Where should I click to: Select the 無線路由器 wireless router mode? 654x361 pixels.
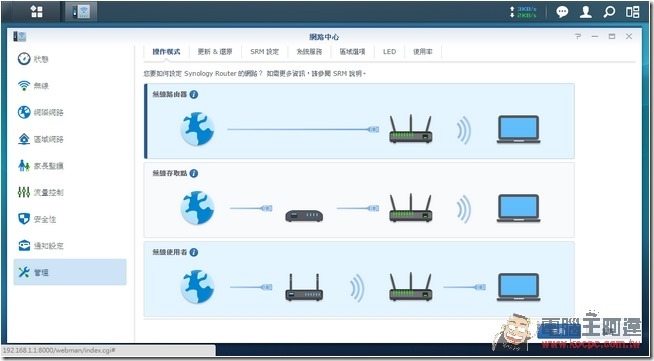point(359,121)
